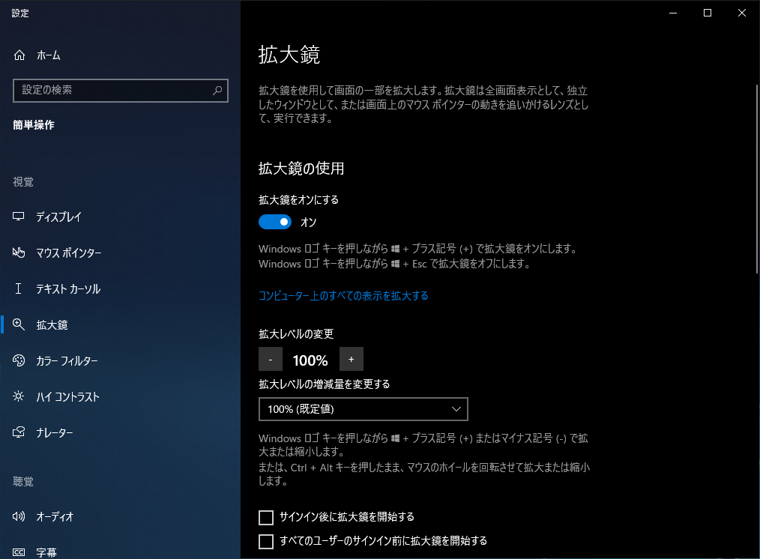Click the Magnifier zoom icon in sidebar
The height and width of the screenshot is (559, 760).
pos(18,324)
